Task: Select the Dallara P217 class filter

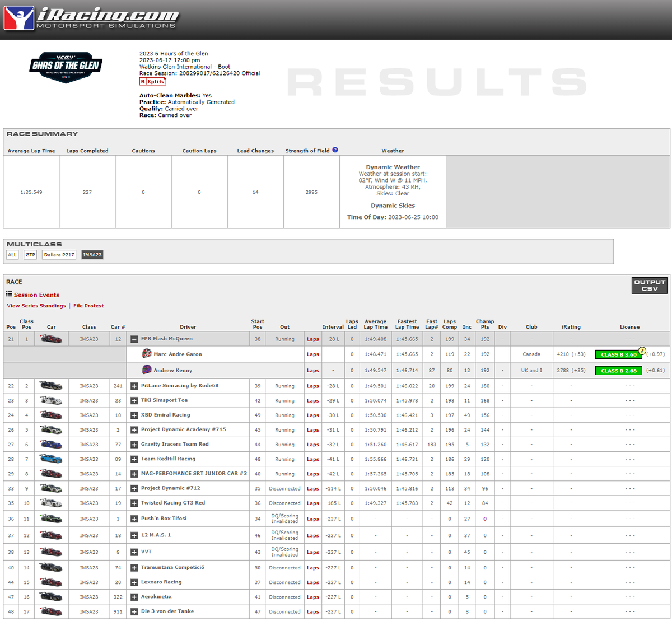Action: pos(59,255)
